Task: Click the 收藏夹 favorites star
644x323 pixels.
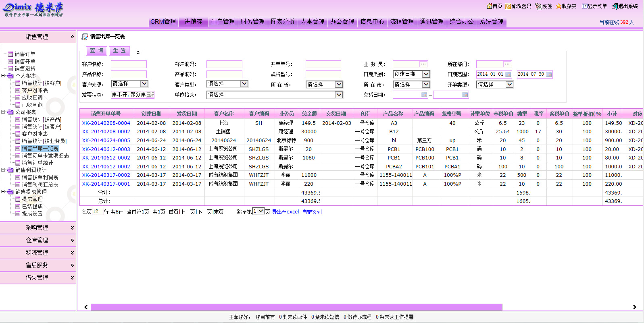Action: 559,6
